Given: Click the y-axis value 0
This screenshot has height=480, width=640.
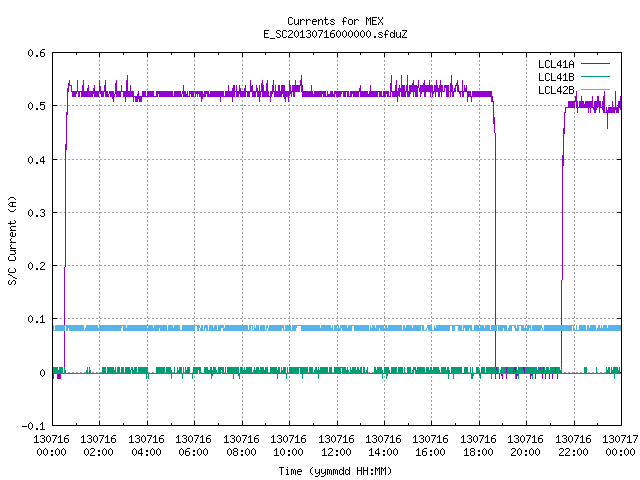Looking at the screenshot, I should 42,373.
